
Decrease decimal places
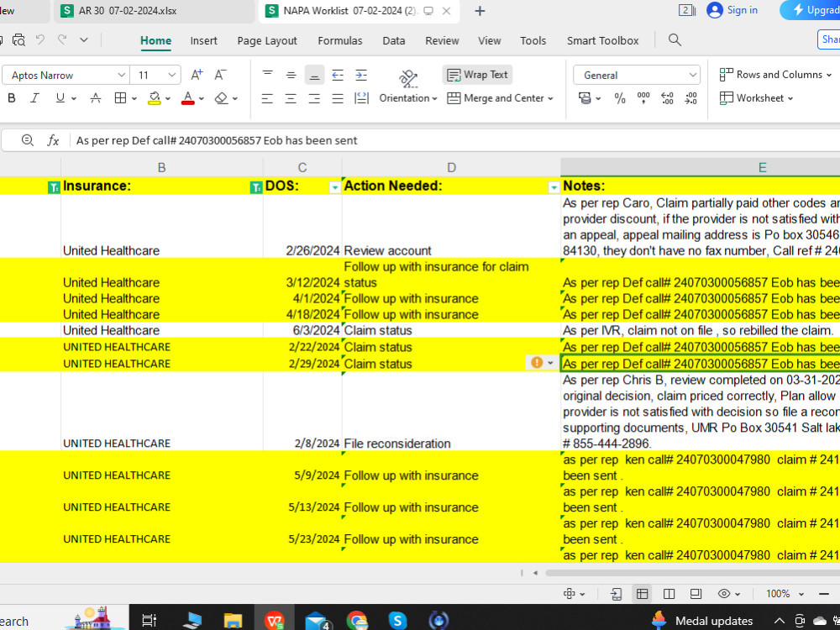pyautogui.click(x=691, y=98)
